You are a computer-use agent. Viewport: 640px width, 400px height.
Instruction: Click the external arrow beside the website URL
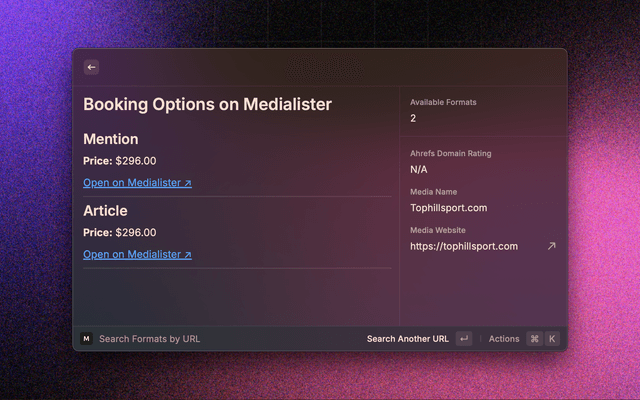click(x=551, y=246)
